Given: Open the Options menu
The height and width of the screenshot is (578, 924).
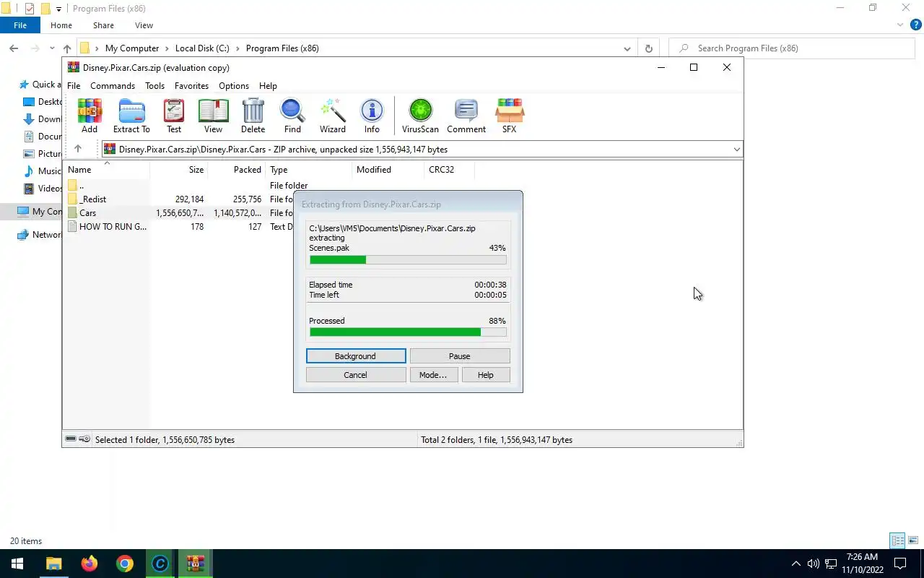Looking at the screenshot, I should click(234, 85).
